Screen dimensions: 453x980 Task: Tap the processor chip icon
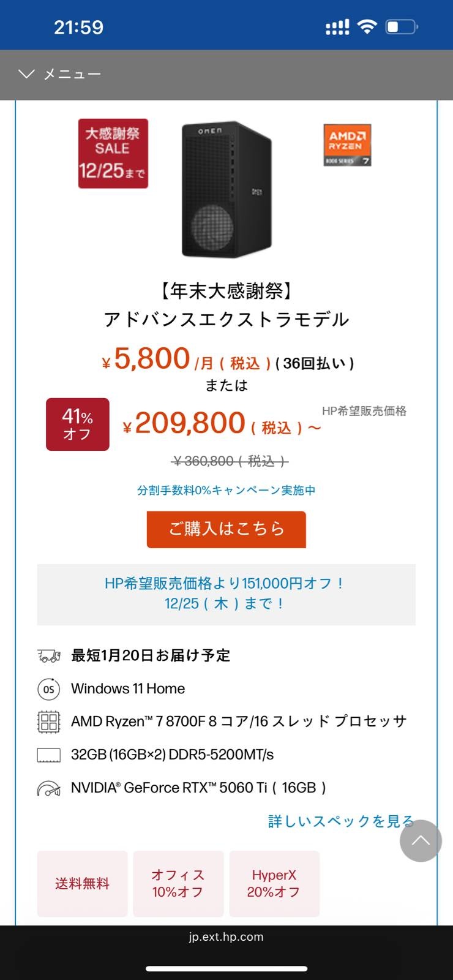(x=49, y=722)
